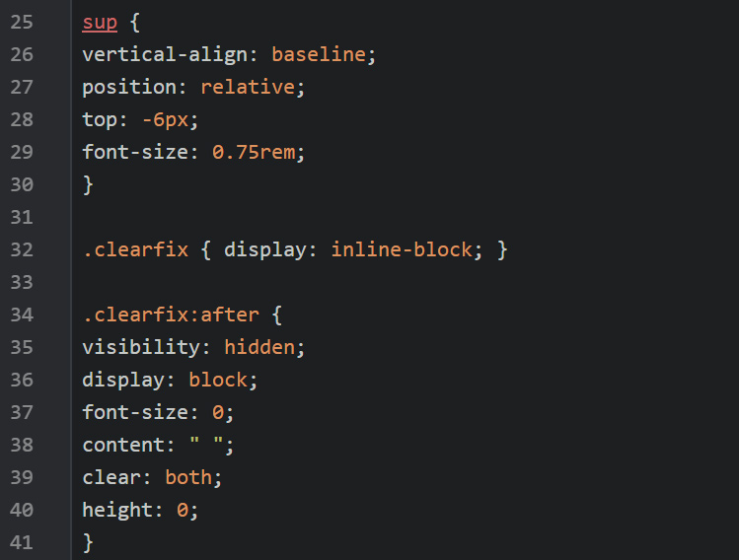Click the both value after clear
Viewport: 739px width, 560px height.
[188, 477]
